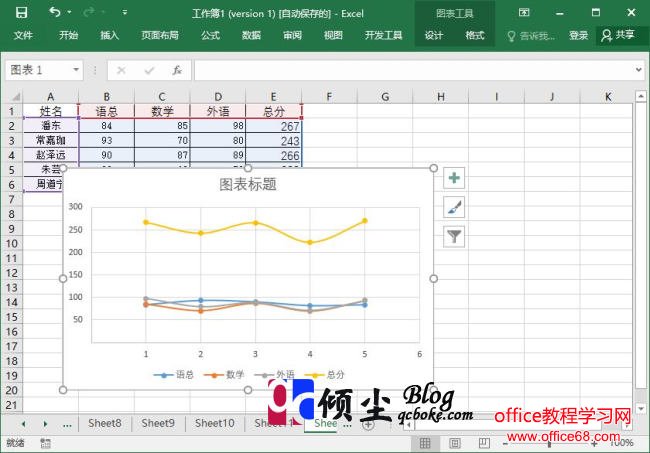This screenshot has width=650, height=453.
Task: Open the Chart Filters funnel button
Action: (454, 237)
